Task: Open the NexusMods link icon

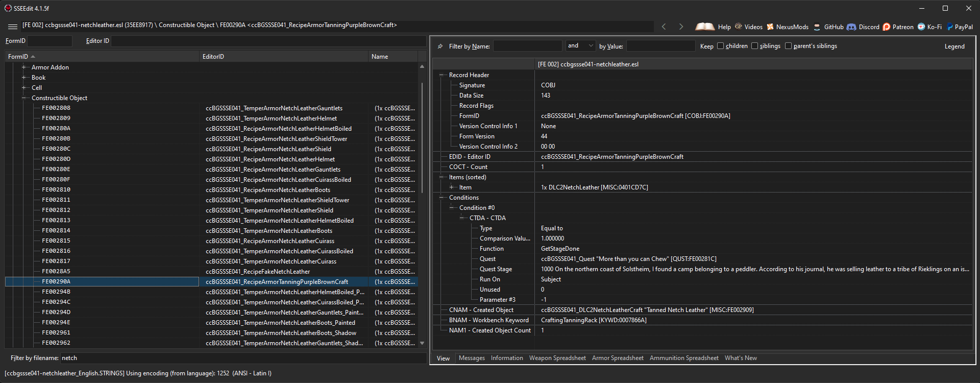Action: pos(770,27)
